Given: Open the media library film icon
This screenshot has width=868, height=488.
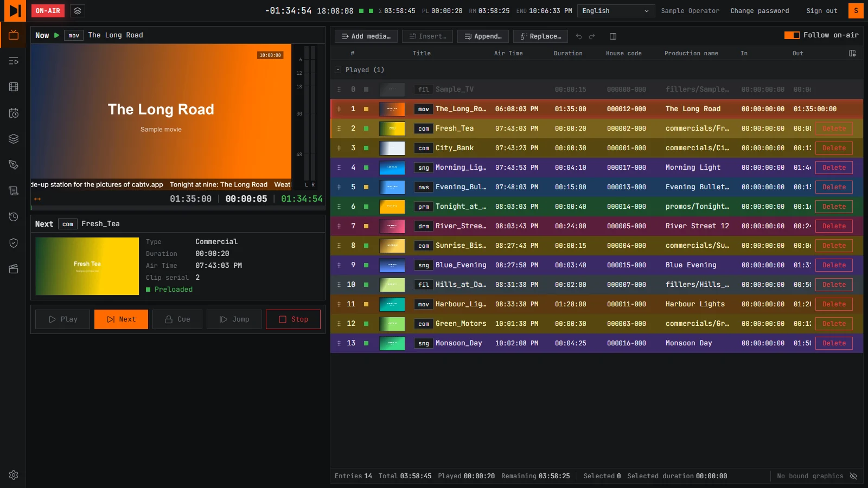Looking at the screenshot, I should 14,87.
